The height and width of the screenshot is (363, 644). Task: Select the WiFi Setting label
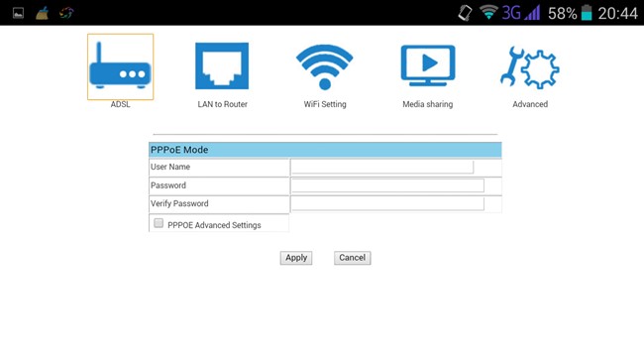pos(325,104)
